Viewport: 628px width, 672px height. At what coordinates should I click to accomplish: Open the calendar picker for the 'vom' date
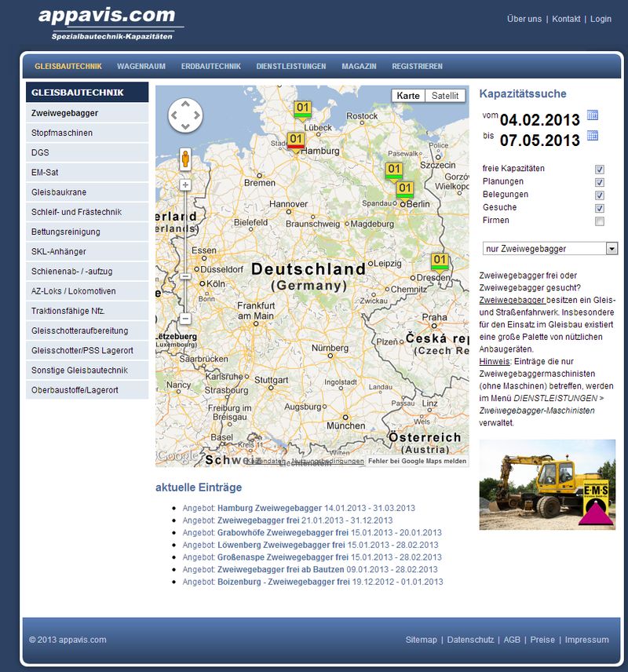[593, 115]
